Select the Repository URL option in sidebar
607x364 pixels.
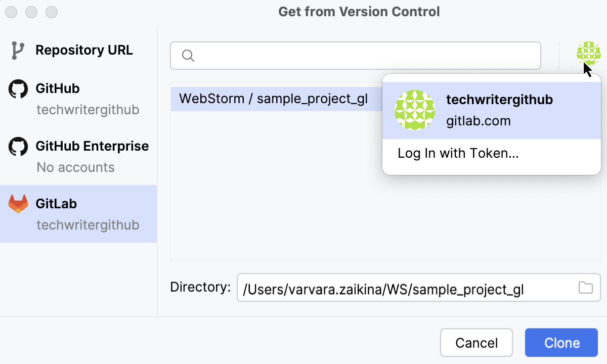click(84, 50)
